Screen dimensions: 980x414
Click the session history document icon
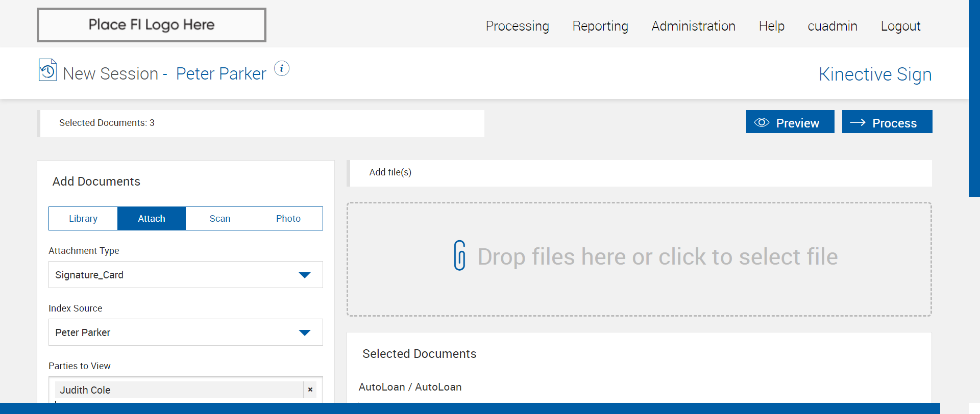tap(47, 70)
